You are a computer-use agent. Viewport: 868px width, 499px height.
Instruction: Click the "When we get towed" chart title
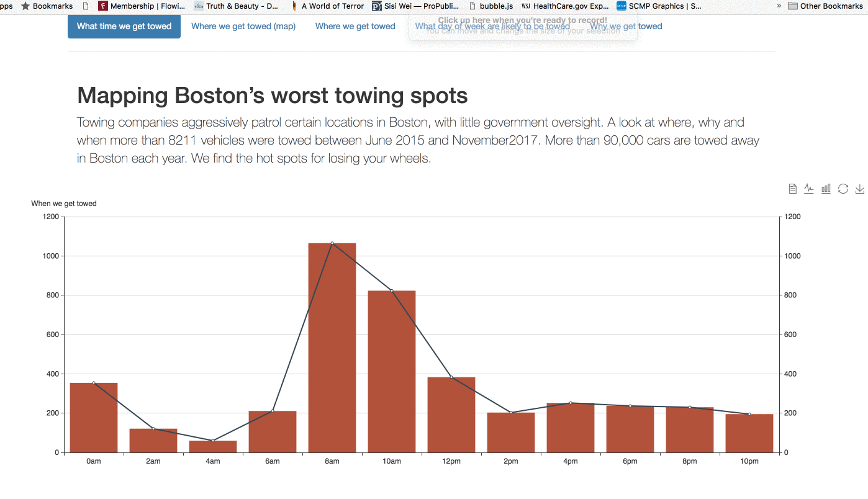64,204
